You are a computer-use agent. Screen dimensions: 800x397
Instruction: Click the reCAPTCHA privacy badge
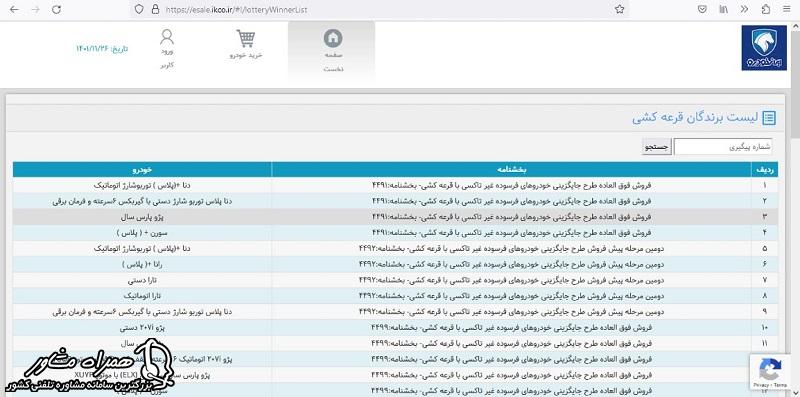pyautogui.click(x=769, y=372)
